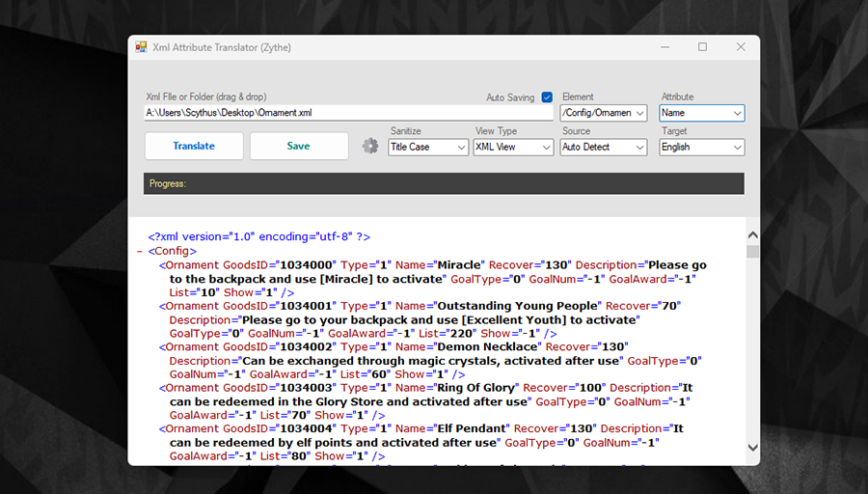
Task: Click the Save button
Action: coord(298,146)
